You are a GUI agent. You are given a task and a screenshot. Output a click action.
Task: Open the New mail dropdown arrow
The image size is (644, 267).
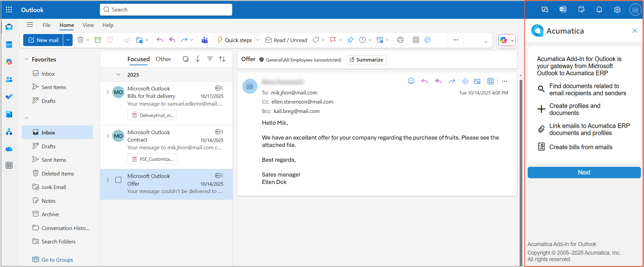68,40
